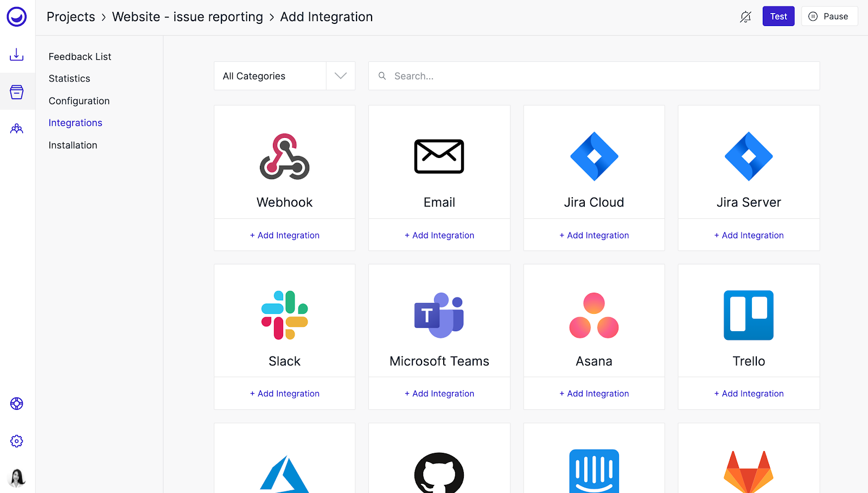Click the Test button
The height and width of the screenshot is (493, 868).
click(778, 16)
